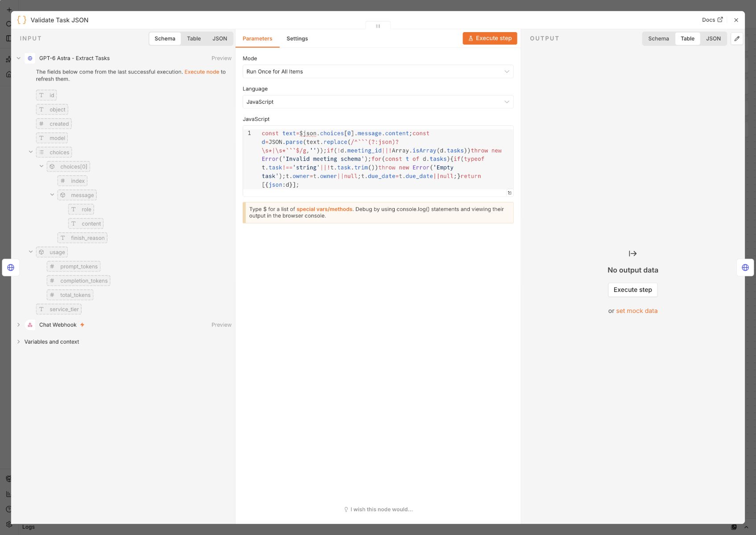Expand Logs using the bottom-right chevron
756x535 pixels.
746,527
